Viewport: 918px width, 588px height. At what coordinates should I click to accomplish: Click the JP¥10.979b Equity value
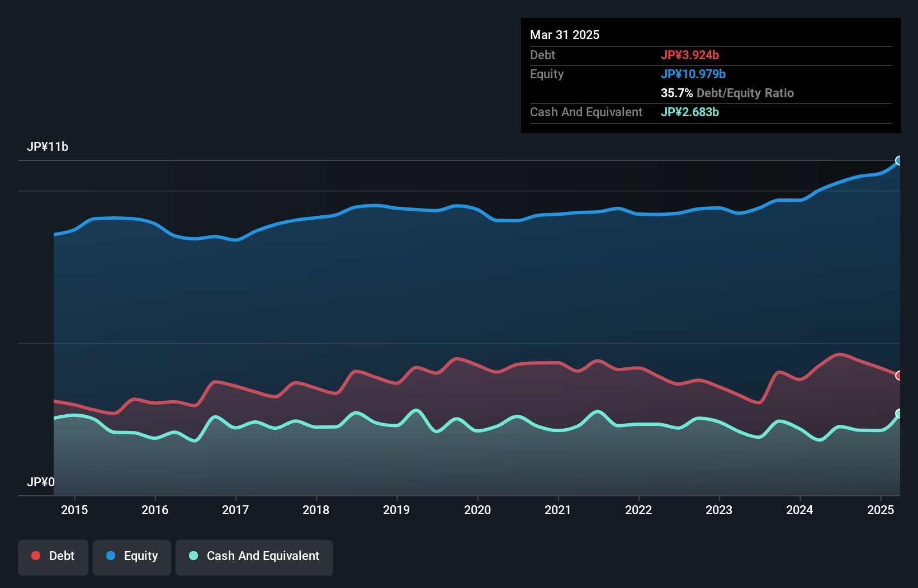point(694,73)
